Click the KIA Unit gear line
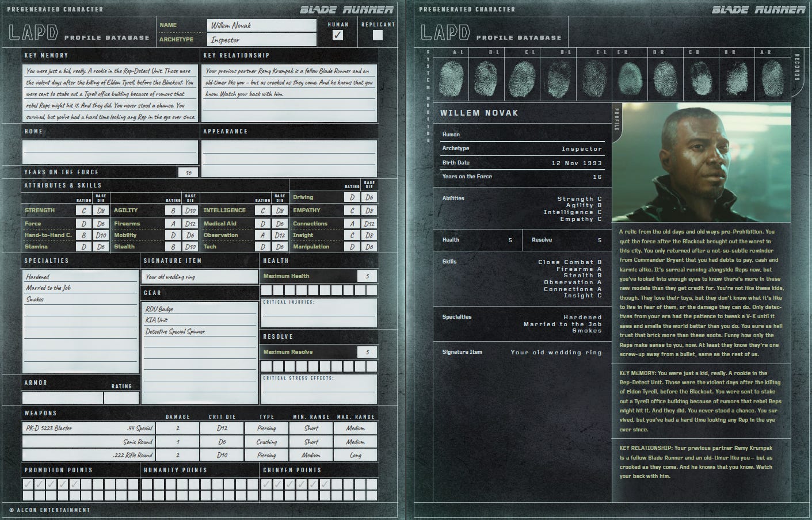The height and width of the screenshot is (520, 812). pyautogui.click(x=200, y=320)
